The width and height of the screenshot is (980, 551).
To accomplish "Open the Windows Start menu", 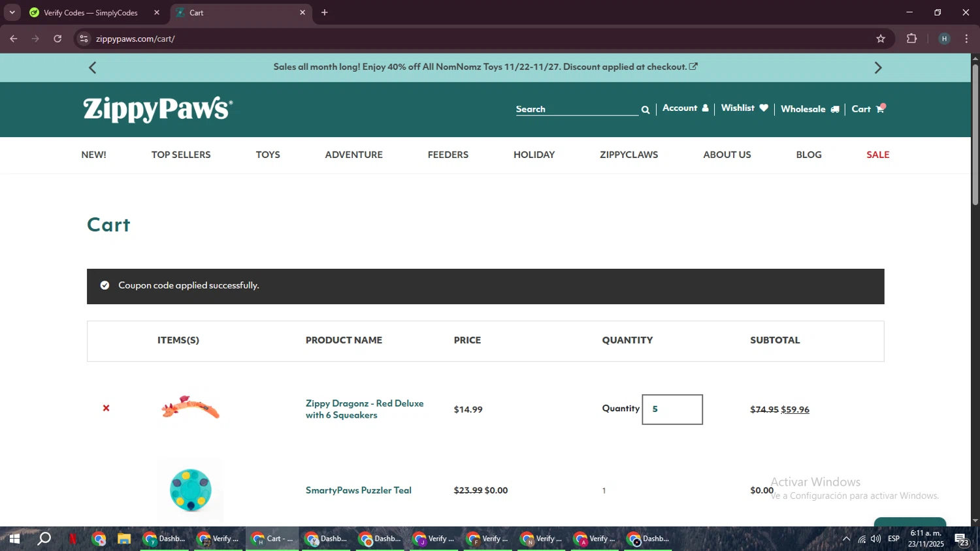I will 14,539.
